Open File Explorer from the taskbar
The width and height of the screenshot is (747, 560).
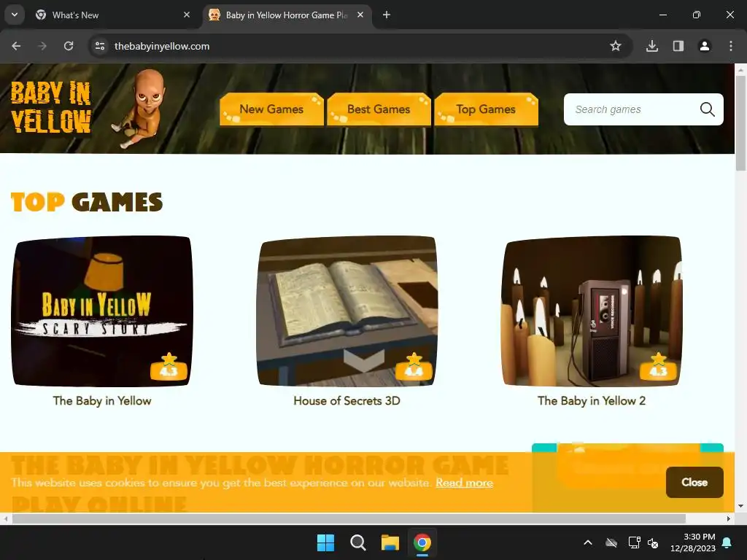click(x=390, y=542)
